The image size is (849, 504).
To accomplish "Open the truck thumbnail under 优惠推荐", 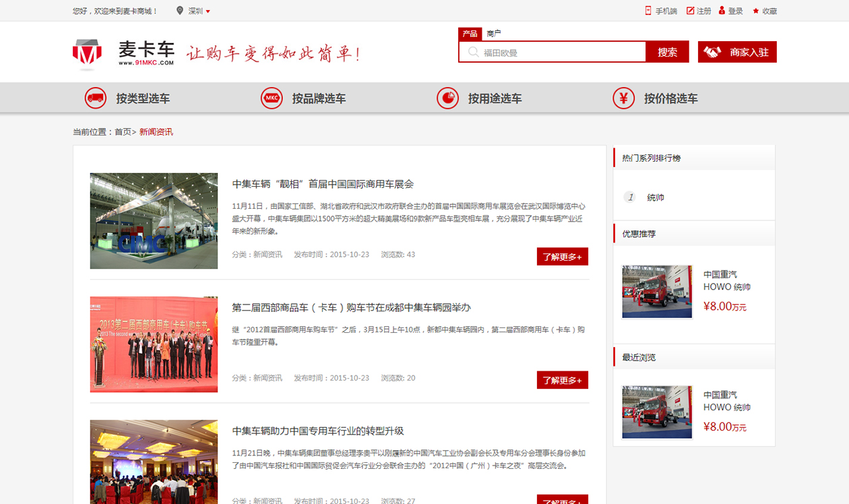I will [657, 291].
